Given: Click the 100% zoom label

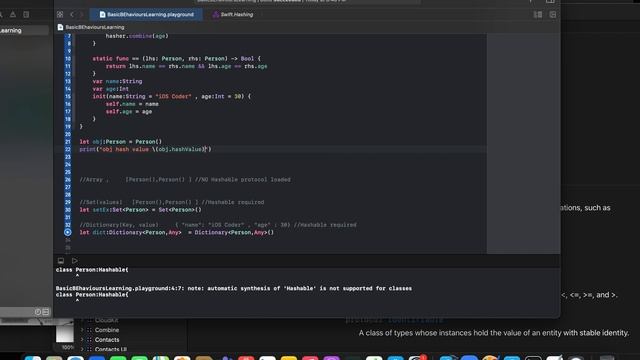Looking at the screenshot, I should [68, 347].
